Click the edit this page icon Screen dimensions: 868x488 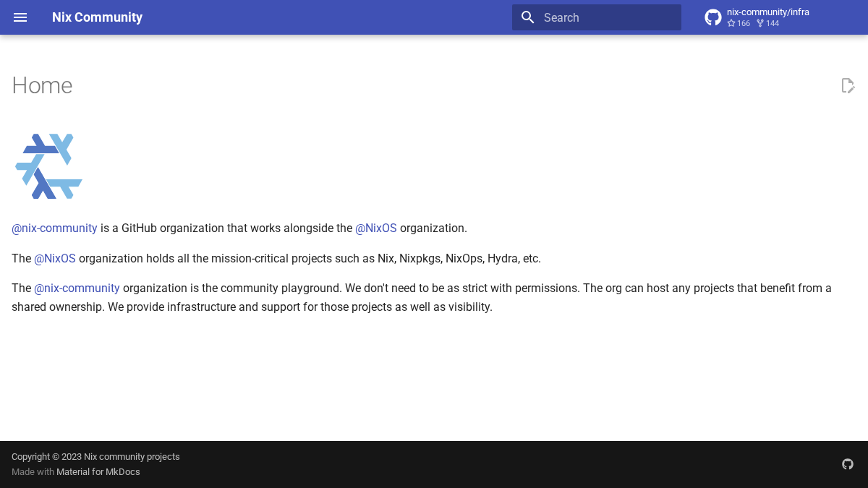point(848,85)
